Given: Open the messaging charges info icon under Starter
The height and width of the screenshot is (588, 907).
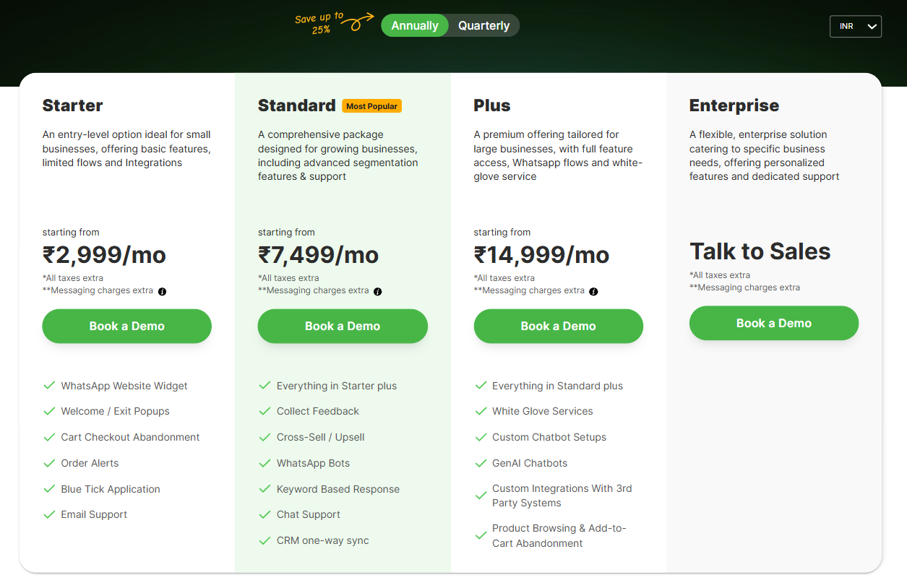Looking at the screenshot, I should [162, 291].
